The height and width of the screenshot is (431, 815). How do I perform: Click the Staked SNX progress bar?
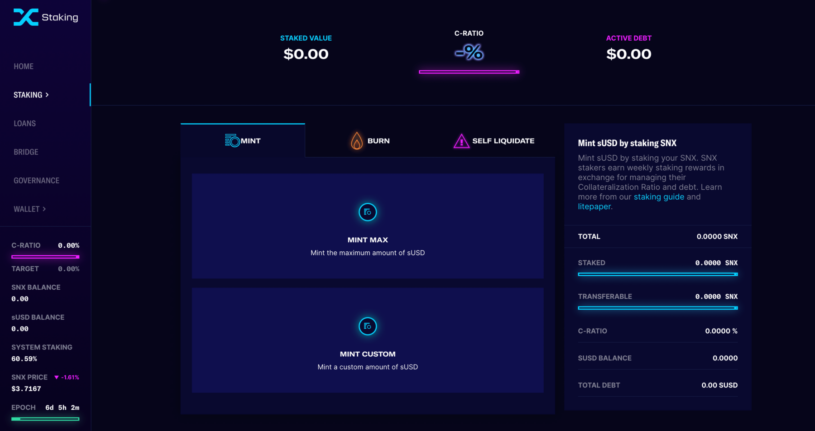pos(657,273)
